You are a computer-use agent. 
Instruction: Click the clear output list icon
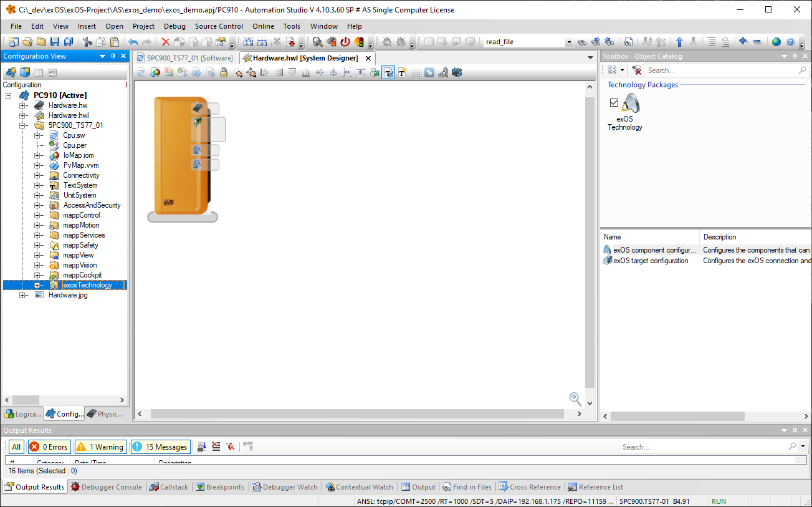pyautogui.click(x=216, y=447)
